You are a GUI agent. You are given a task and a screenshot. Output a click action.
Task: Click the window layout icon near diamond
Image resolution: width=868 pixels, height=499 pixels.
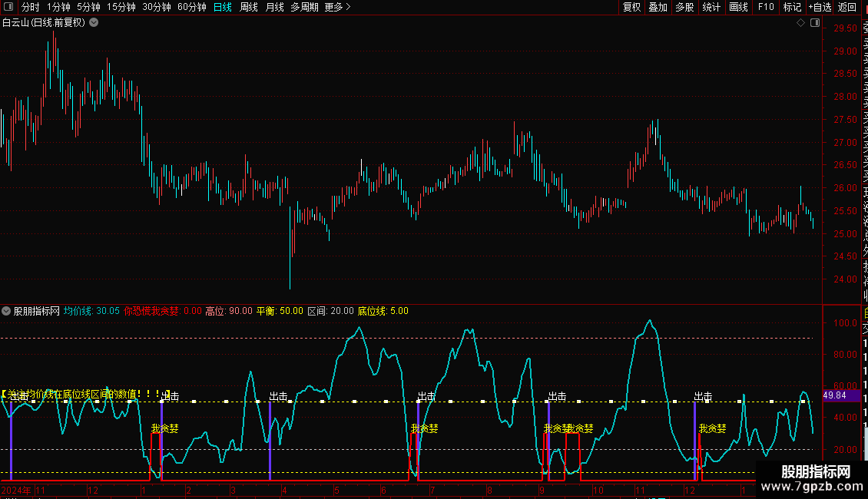point(815,23)
